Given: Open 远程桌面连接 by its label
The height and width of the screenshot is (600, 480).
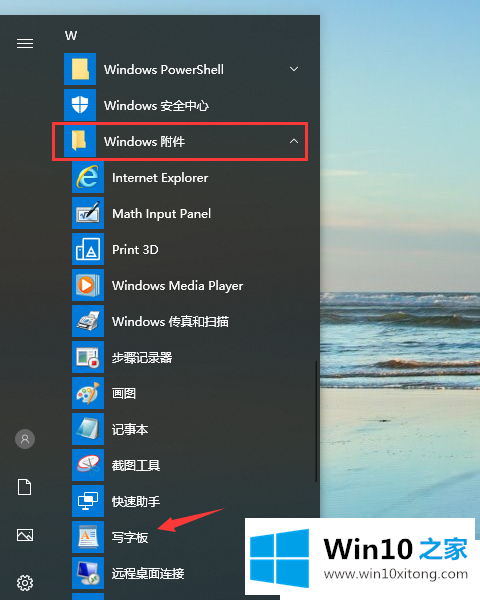Looking at the screenshot, I should tap(148, 573).
